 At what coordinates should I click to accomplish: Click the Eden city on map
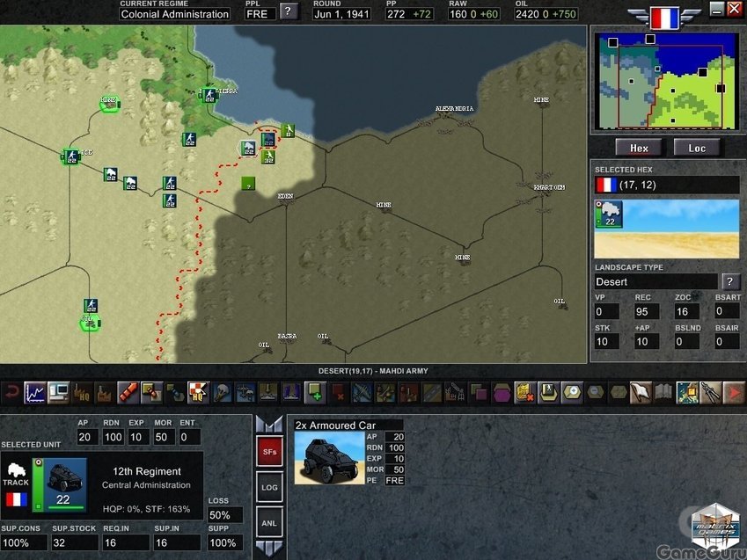point(285,197)
